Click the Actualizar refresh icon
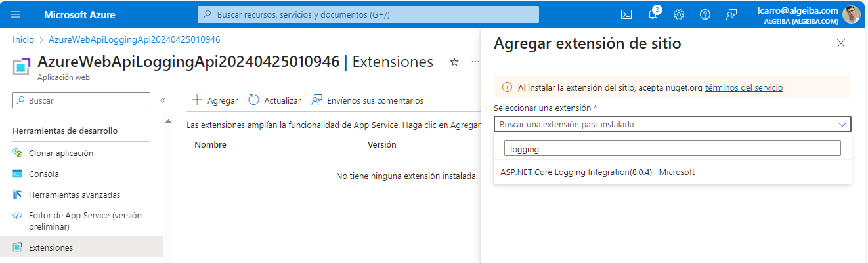 click(x=254, y=100)
